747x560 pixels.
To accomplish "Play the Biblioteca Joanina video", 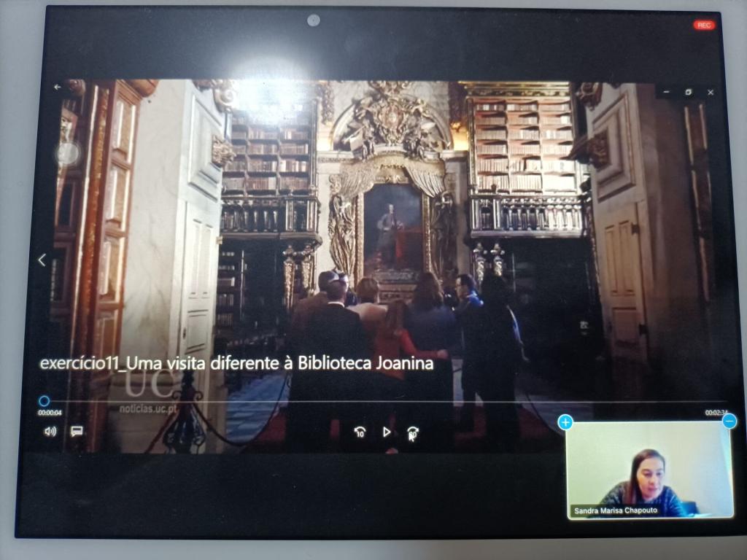I will pyautogui.click(x=387, y=432).
